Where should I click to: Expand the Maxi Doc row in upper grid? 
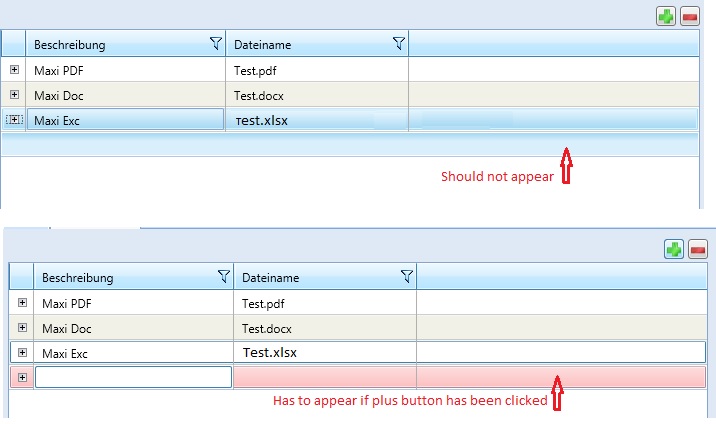(x=14, y=95)
